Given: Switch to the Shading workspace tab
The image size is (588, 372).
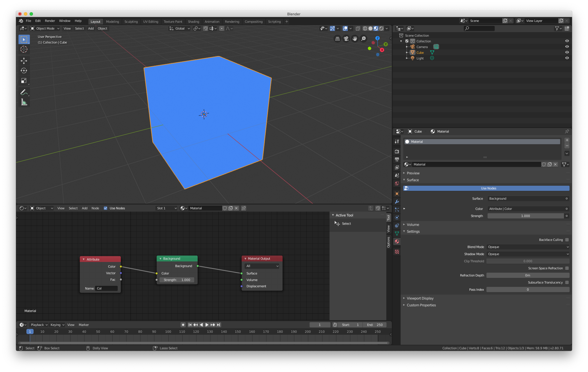Looking at the screenshot, I should (x=193, y=21).
